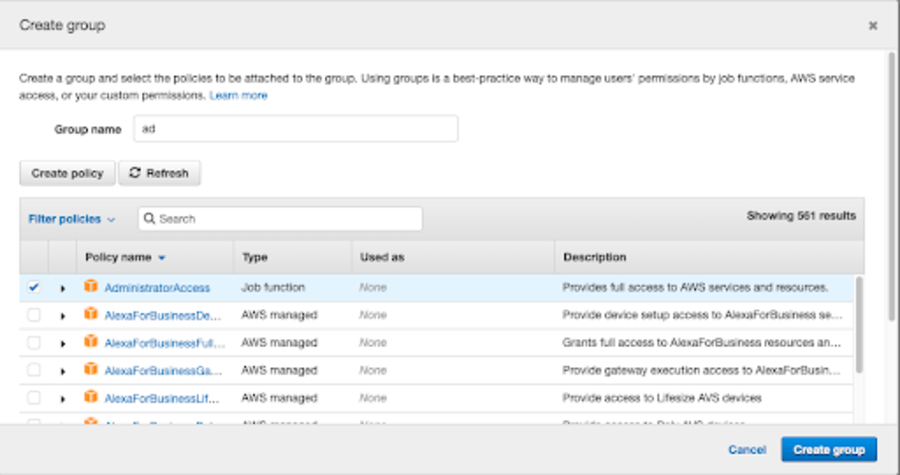This screenshot has height=475, width=900.
Task: Open the Filter policies dropdown
Action: [72, 219]
